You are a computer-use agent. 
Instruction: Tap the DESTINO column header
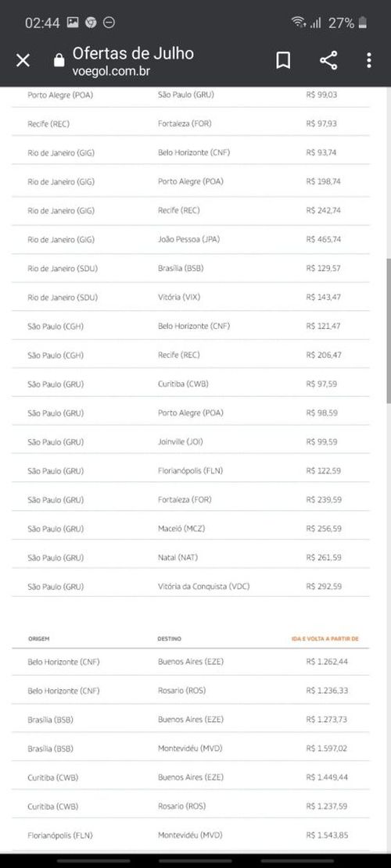click(170, 639)
